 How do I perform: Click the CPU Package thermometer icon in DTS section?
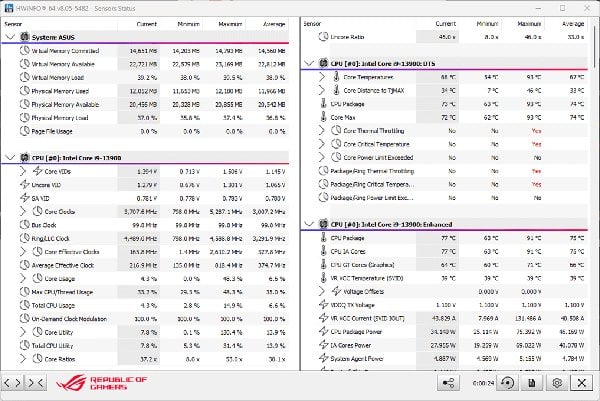(x=324, y=104)
